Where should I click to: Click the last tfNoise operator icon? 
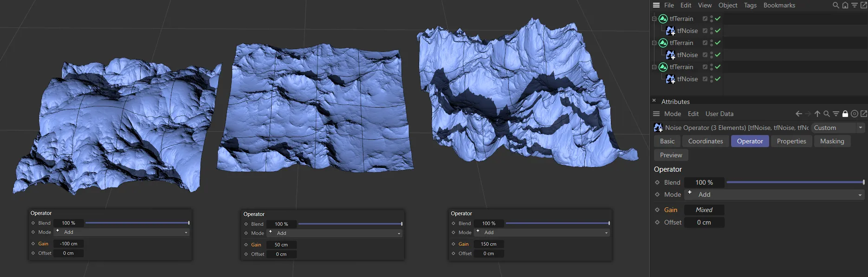point(670,79)
